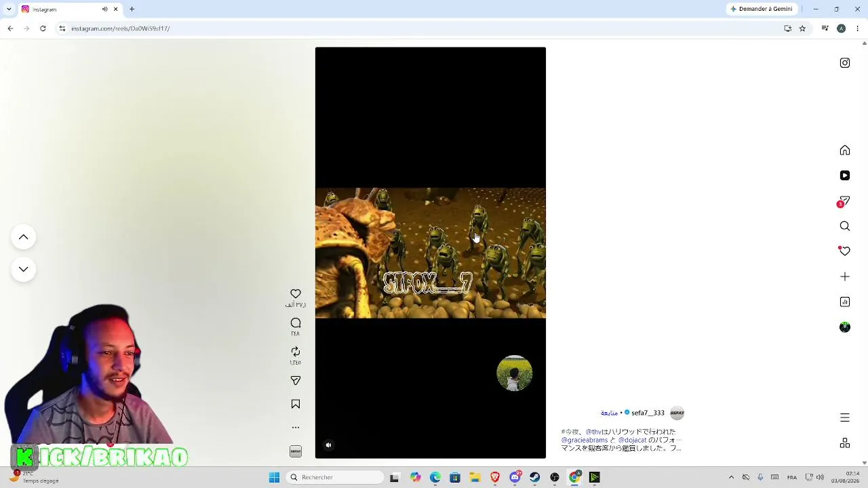Create a new post with plus icon
This screenshot has width=868, height=488.
(x=845, y=277)
